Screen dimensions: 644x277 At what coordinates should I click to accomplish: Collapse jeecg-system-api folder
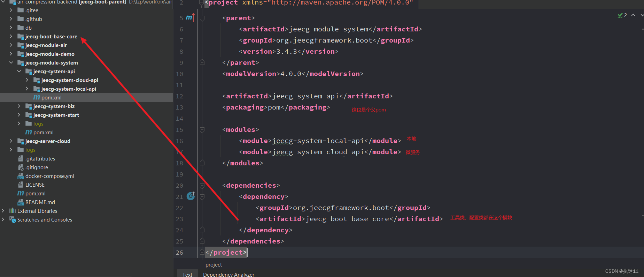tap(19, 71)
